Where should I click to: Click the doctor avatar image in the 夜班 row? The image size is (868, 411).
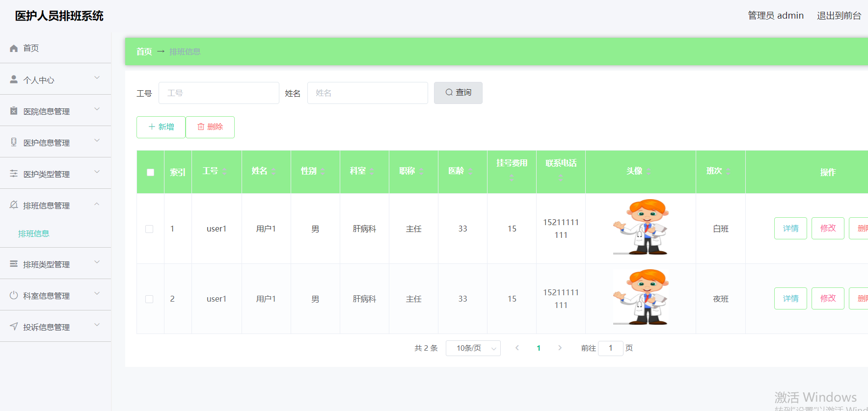click(x=641, y=297)
